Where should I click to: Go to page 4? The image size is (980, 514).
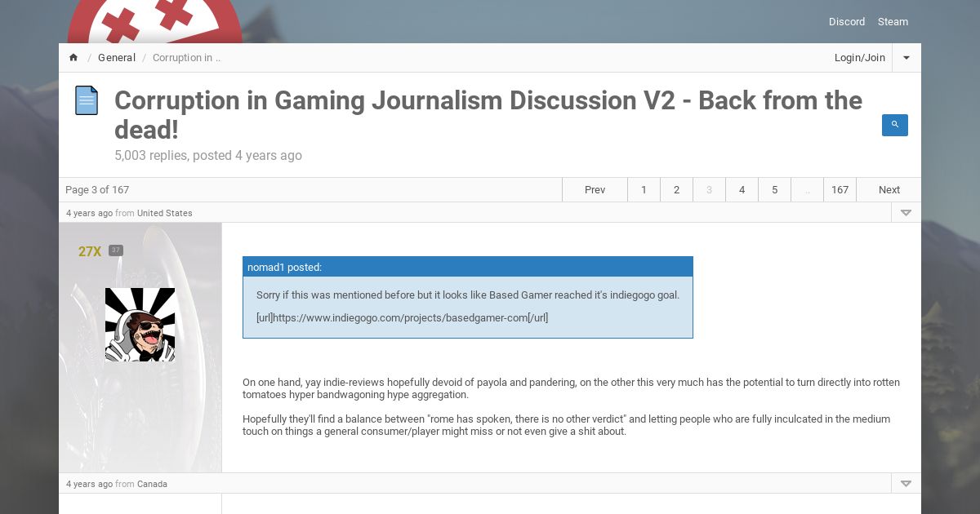742,190
